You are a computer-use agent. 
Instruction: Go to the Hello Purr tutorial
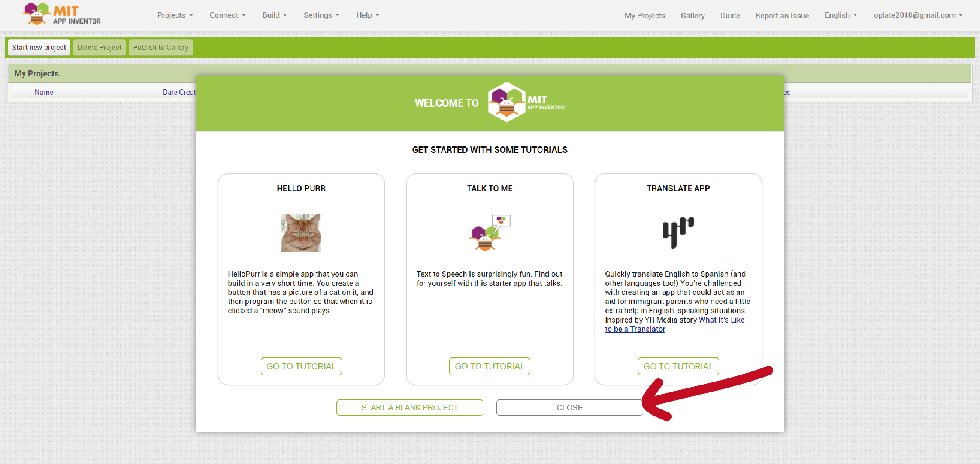(x=301, y=366)
